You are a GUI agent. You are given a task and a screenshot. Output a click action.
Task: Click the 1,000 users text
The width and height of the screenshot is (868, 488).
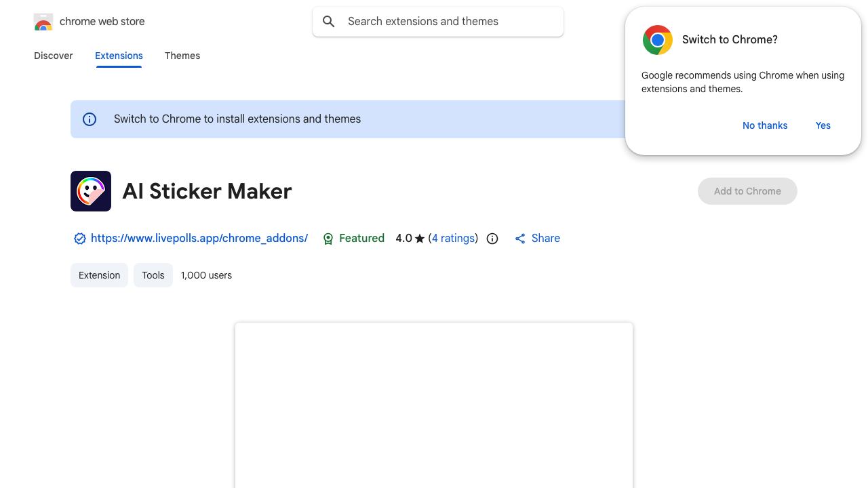206,275
